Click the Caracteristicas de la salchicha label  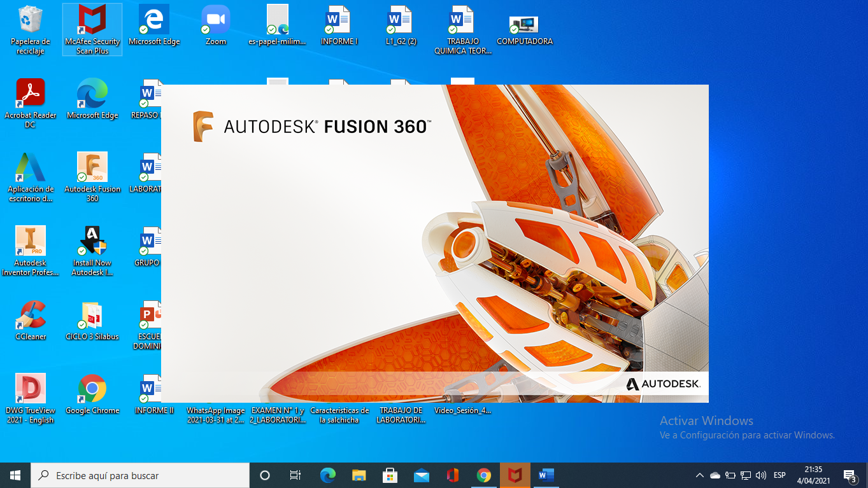339,415
